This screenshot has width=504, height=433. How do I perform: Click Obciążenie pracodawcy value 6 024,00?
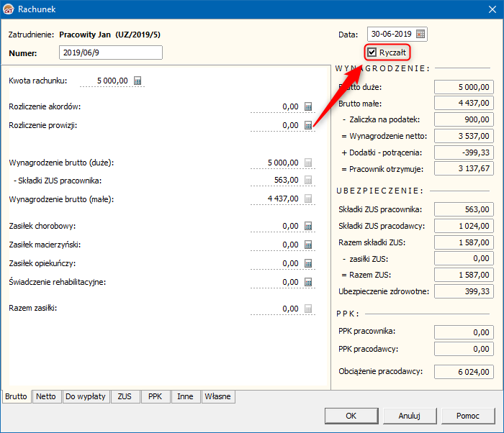(464, 372)
